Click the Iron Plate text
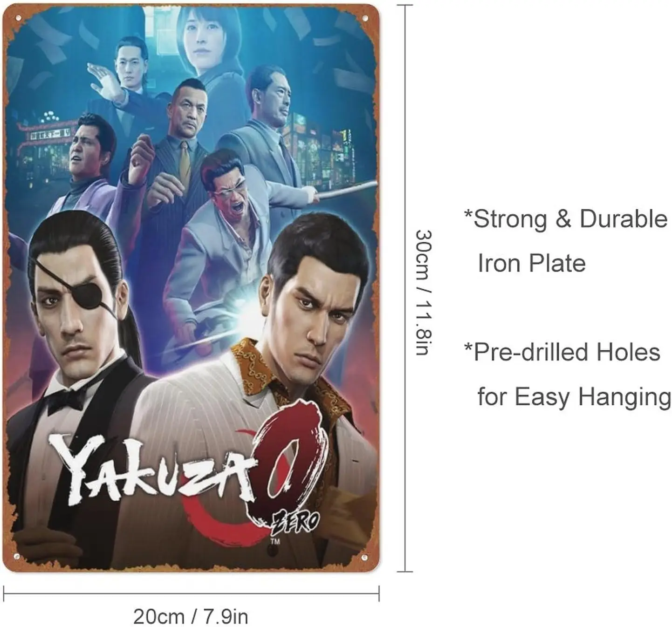 coord(531,263)
